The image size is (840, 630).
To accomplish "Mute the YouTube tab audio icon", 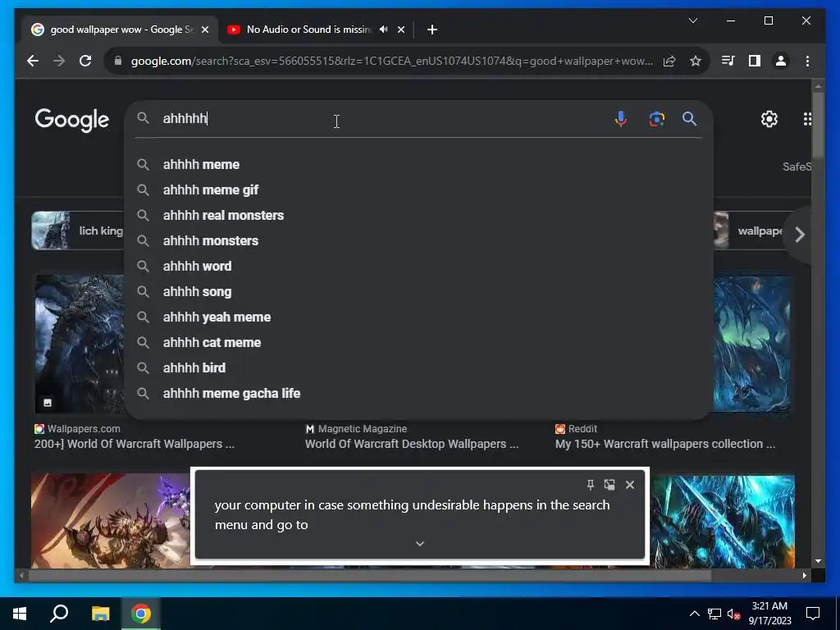I will coord(384,30).
